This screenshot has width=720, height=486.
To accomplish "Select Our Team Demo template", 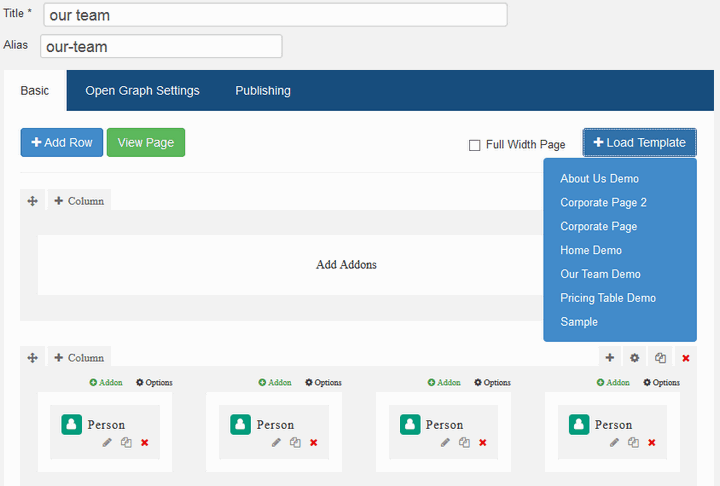I will [x=600, y=274].
